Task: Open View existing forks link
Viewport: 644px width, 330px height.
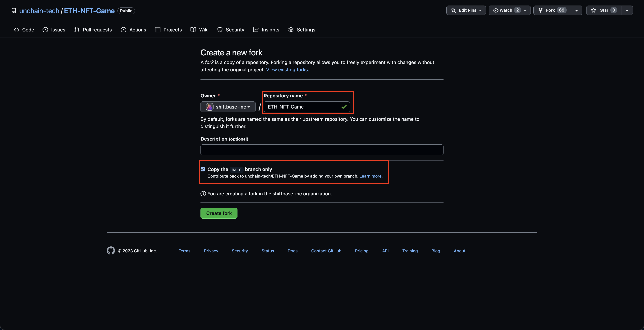Action: [287, 70]
